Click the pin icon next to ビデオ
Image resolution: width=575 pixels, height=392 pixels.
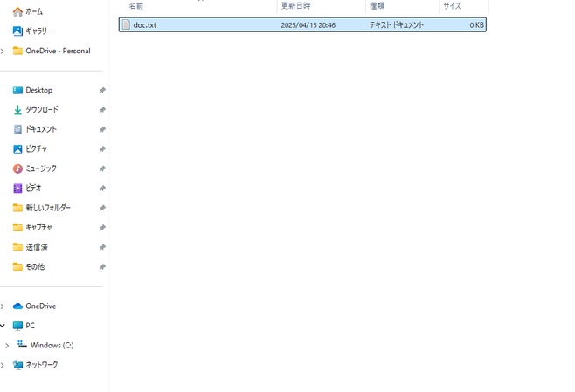102,189
